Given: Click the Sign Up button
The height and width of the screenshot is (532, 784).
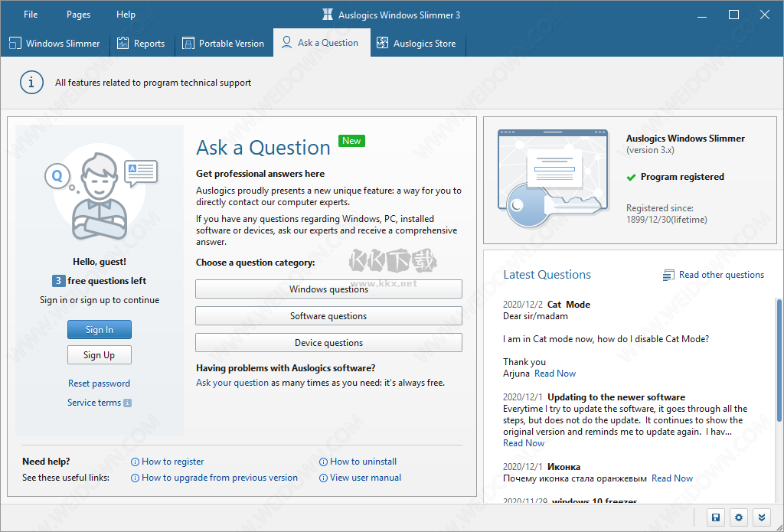Looking at the screenshot, I should [99, 354].
